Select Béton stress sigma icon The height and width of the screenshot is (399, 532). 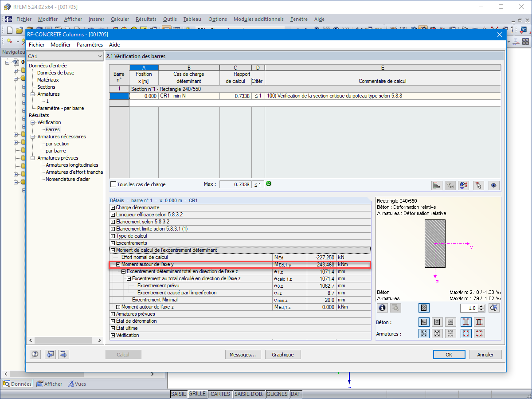(437, 322)
